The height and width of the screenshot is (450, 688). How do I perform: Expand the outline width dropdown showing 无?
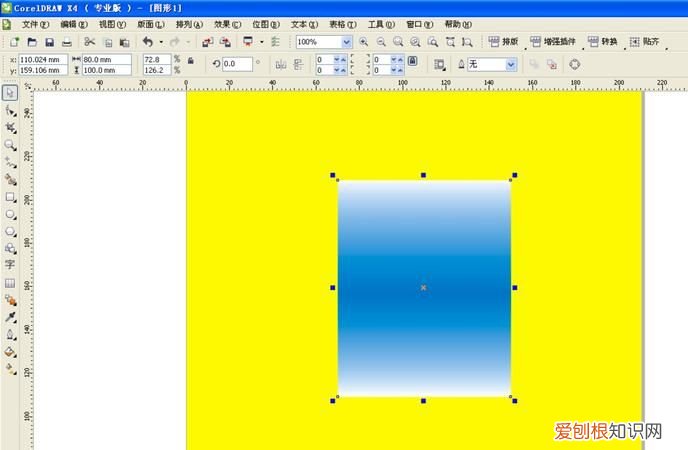(511, 64)
